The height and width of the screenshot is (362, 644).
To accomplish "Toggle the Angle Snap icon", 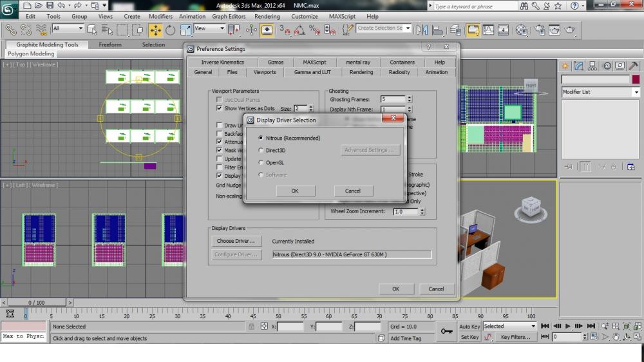I will click(299, 30).
